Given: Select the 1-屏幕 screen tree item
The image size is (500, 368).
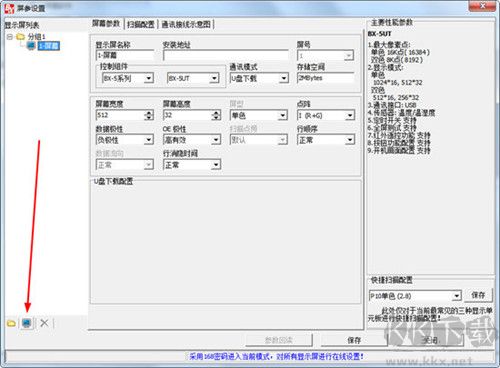Looking at the screenshot, I should click(x=49, y=46).
